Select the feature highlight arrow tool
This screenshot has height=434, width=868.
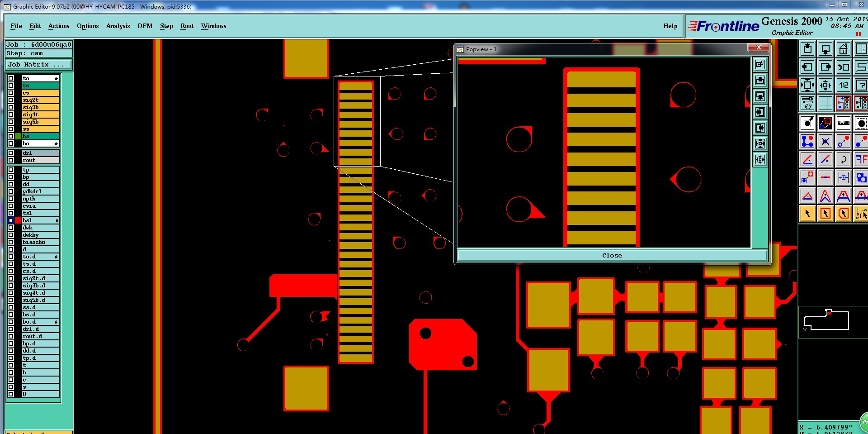(x=807, y=123)
